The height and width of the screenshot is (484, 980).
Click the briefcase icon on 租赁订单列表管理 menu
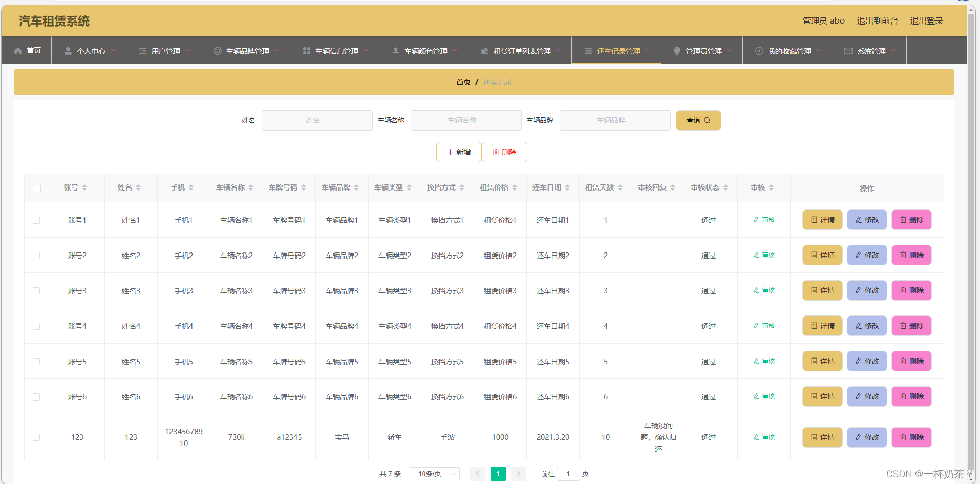[485, 51]
